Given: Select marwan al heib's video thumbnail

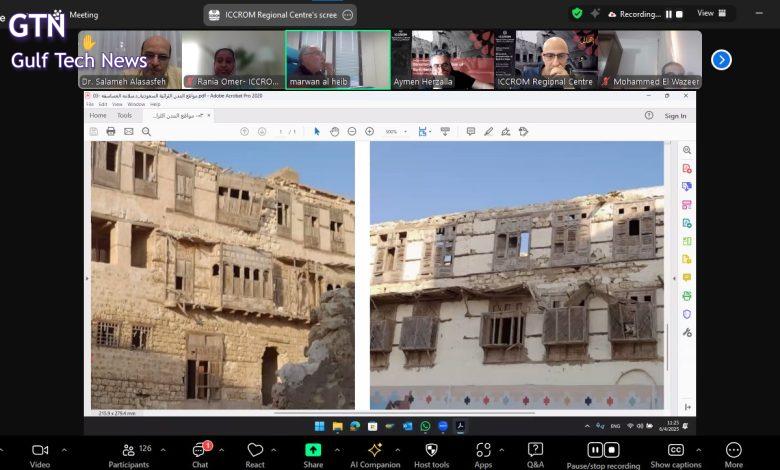Looking at the screenshot, I should (x=337, y=59).
